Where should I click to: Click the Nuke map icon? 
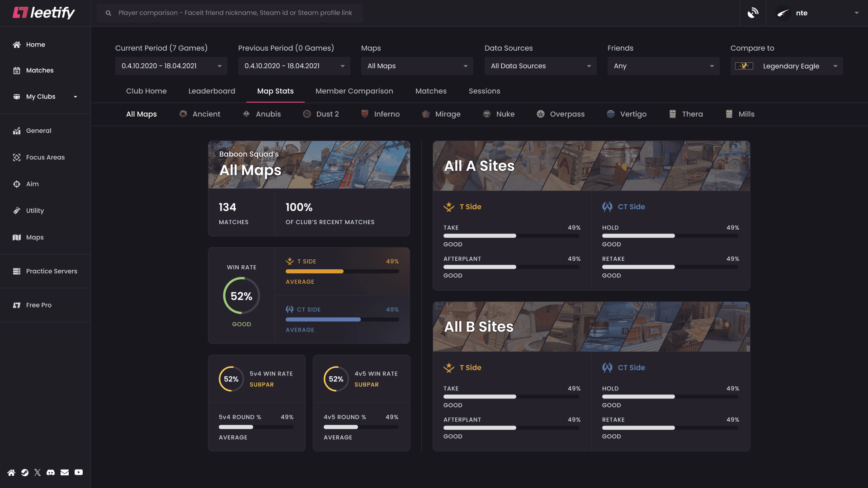(x=487, y=114)
